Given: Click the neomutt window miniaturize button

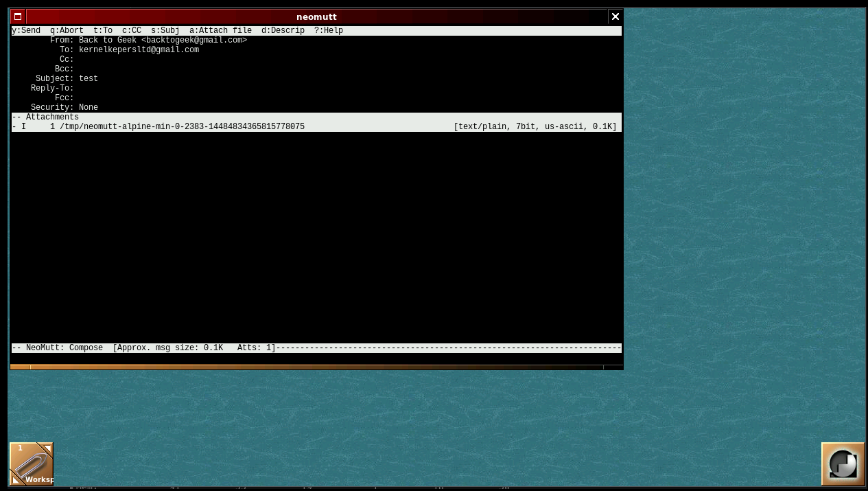Looking at the screenshot, I should coord(18,16).
